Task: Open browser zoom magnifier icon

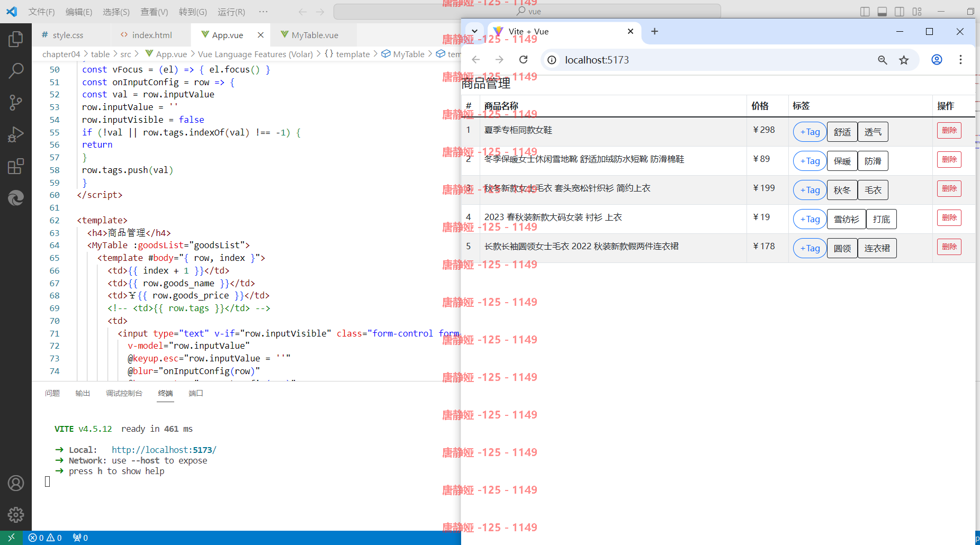Action: [882, 60]
